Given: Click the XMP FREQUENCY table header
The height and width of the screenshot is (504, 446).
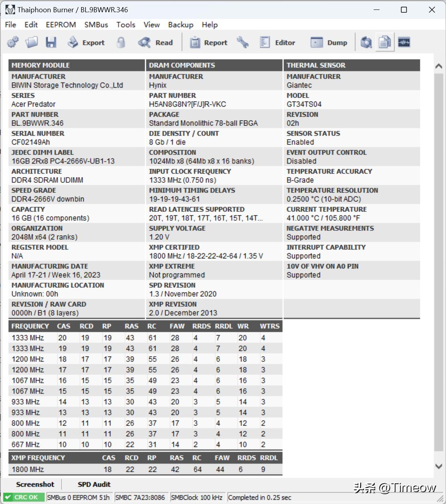Looking at the screenshot, I should (38, 458).
